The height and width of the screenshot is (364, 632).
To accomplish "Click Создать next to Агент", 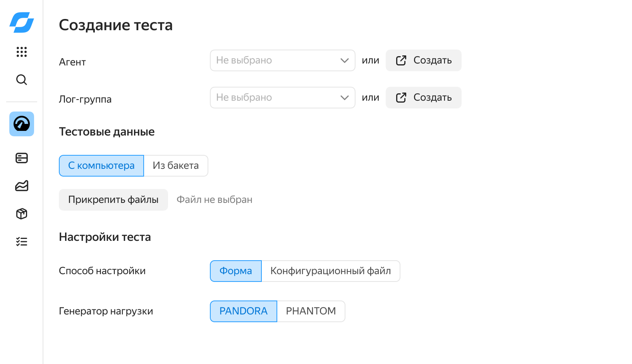I will point(423,60).
